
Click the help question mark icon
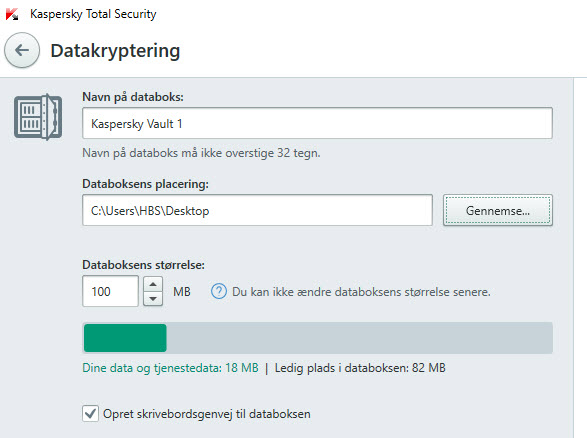coord(219,291)
